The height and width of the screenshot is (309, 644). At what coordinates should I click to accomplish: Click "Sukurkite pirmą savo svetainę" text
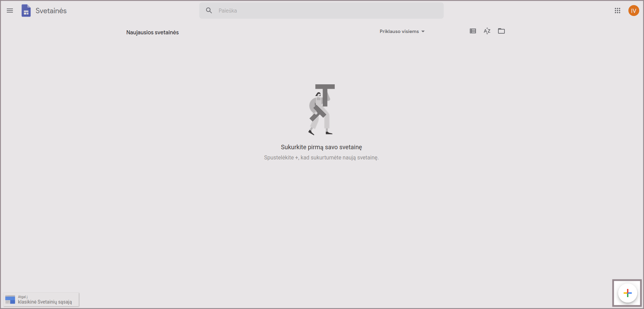coord(321,147)
